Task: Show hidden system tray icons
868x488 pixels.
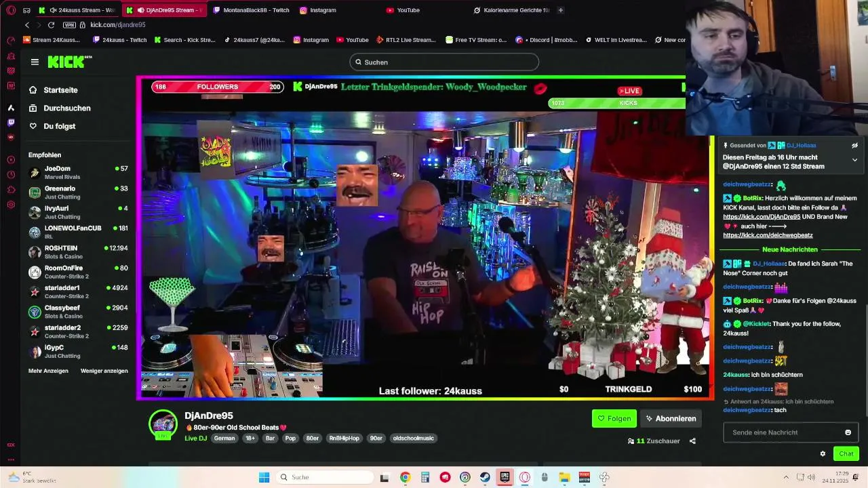Action: pyautogui.click(x=786, y=477)
